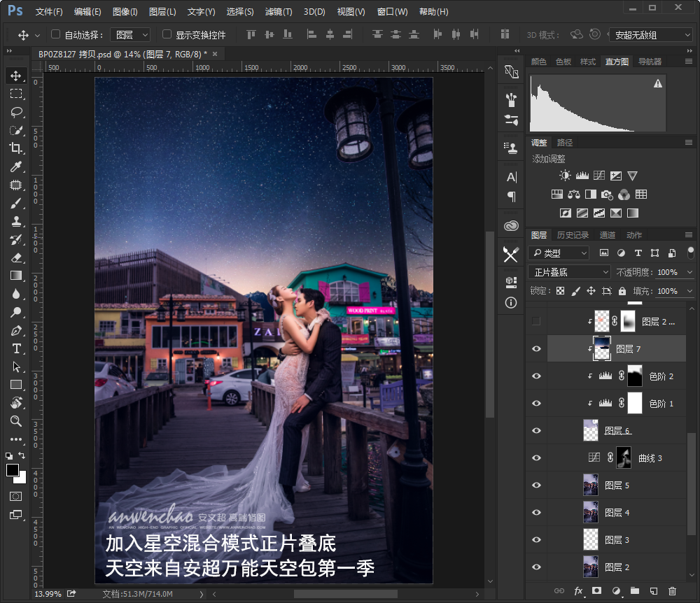Screen dimensions: 700x603
Task: Select the Rectangular Marquee tool
Action: (16, 94)
